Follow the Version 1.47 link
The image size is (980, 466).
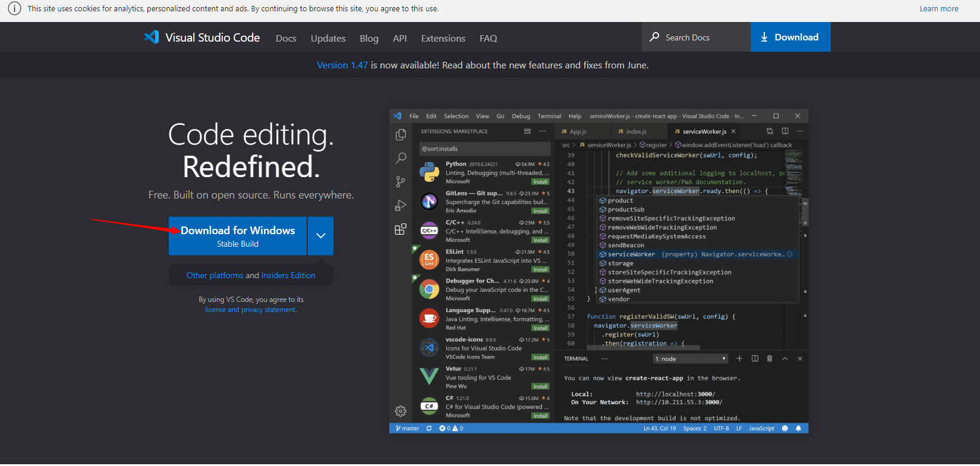(x=342, y=65)
